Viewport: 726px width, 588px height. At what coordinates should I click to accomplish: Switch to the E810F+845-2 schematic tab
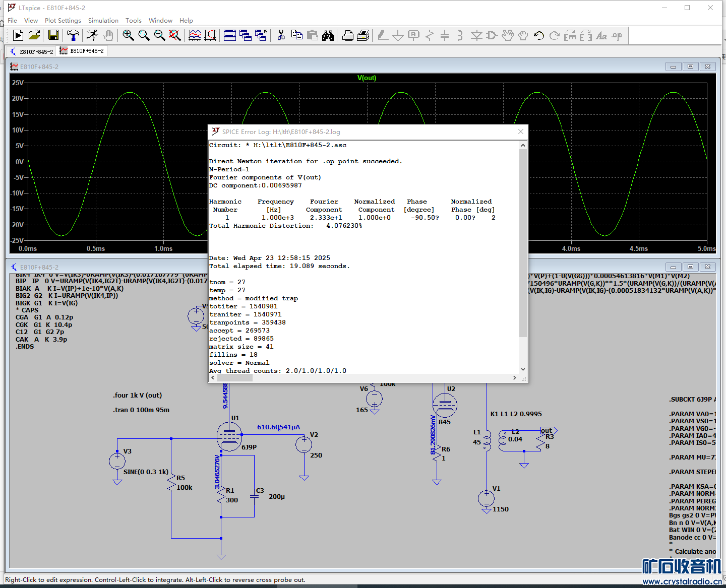tap(31, 51)
